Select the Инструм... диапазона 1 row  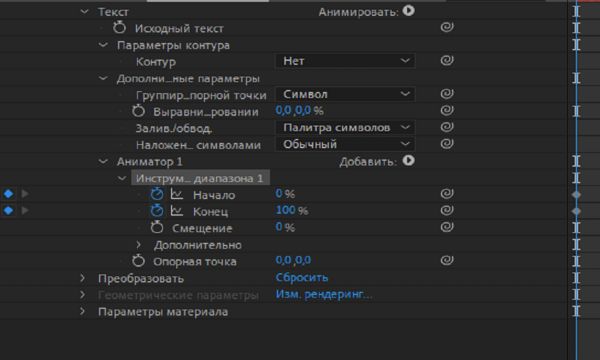200,178
